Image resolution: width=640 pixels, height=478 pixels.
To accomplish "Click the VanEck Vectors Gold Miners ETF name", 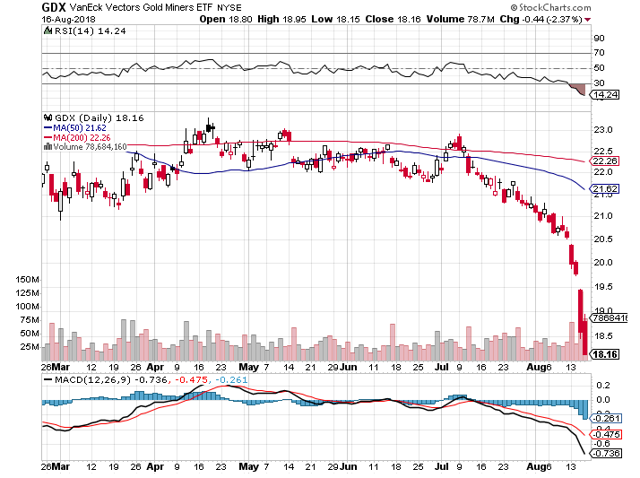I will coord(141,7).
